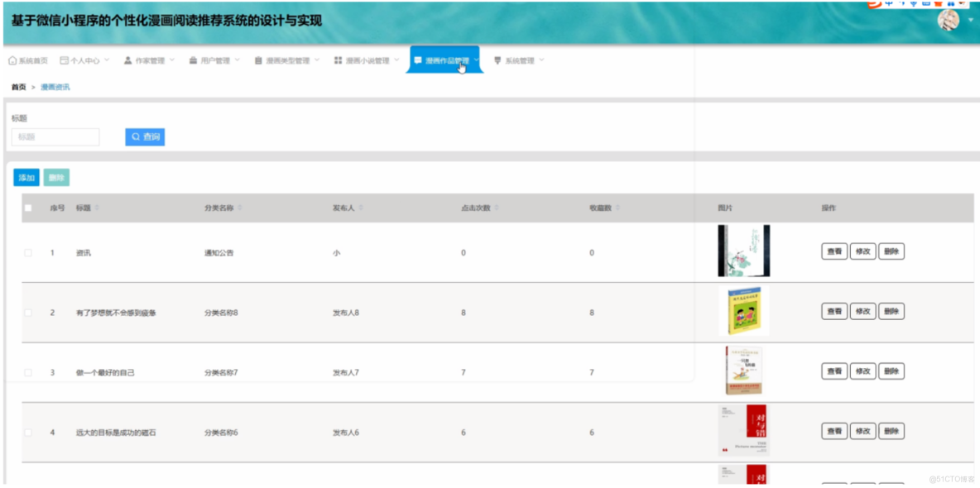
Task: Toggle the select-all checkbox in table header
Action: point(27,208)
